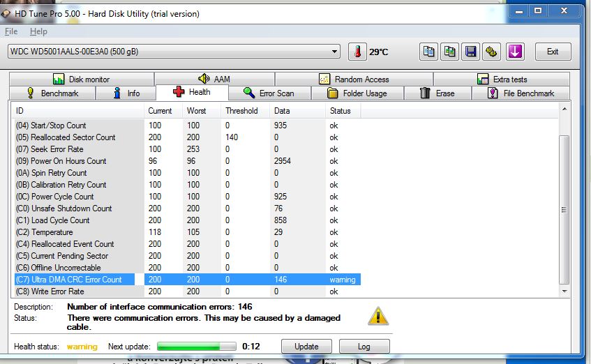The width and height of the screenshot is (591, 364).
Task: Select the (C6) Offline Uncorrectable row
Action: click(x=187, y=268)
